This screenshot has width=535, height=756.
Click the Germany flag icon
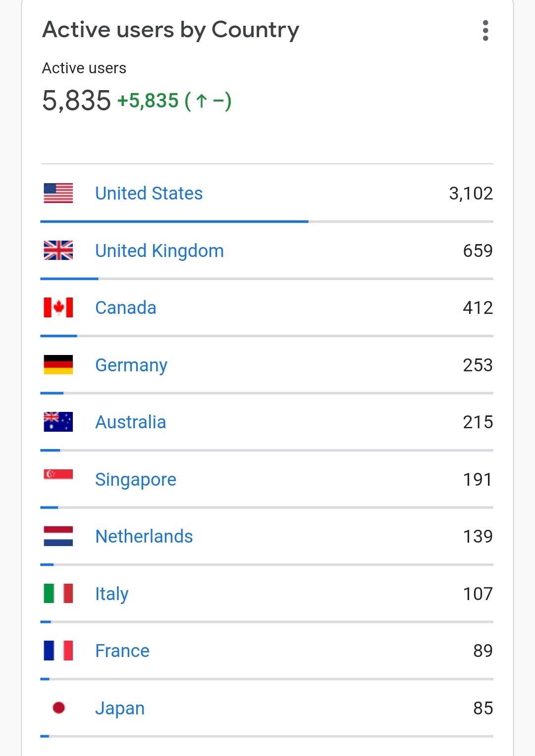tap(58, 365)
